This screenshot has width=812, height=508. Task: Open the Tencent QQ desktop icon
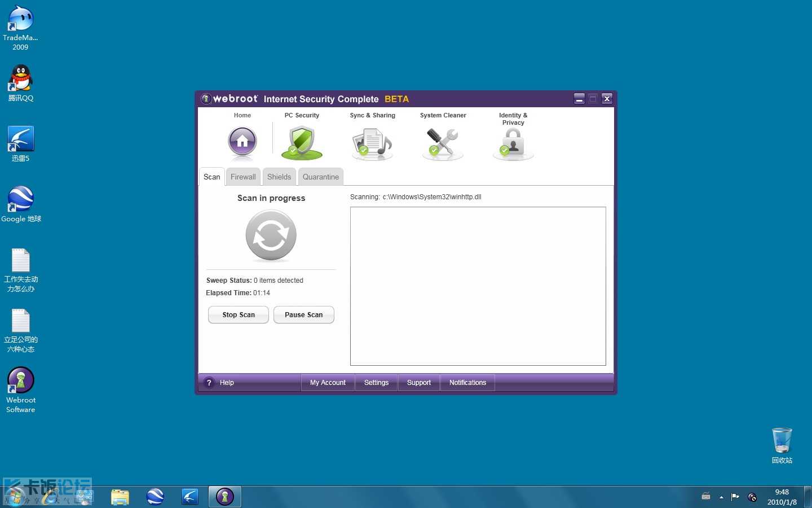coord(21,79)
